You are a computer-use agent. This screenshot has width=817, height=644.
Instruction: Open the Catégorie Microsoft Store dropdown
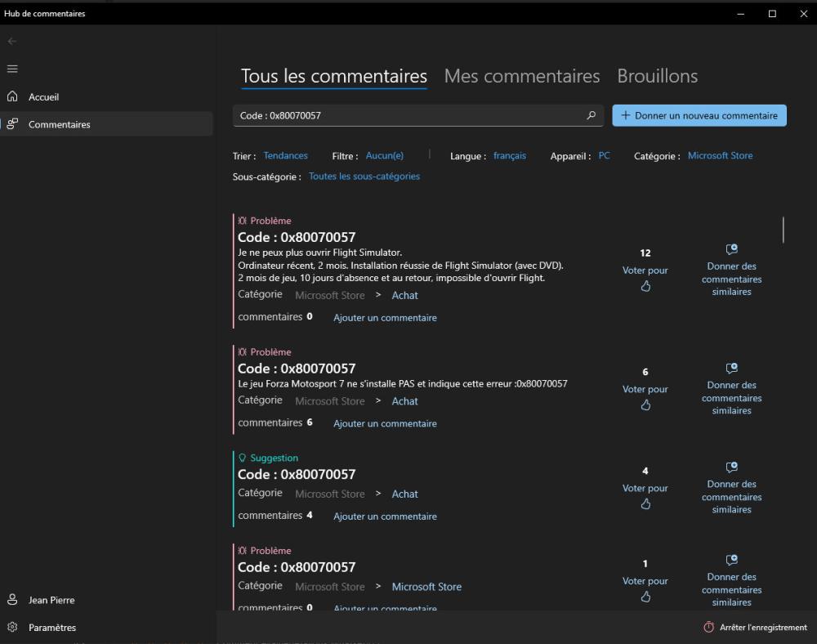click(x=720, y=155)
